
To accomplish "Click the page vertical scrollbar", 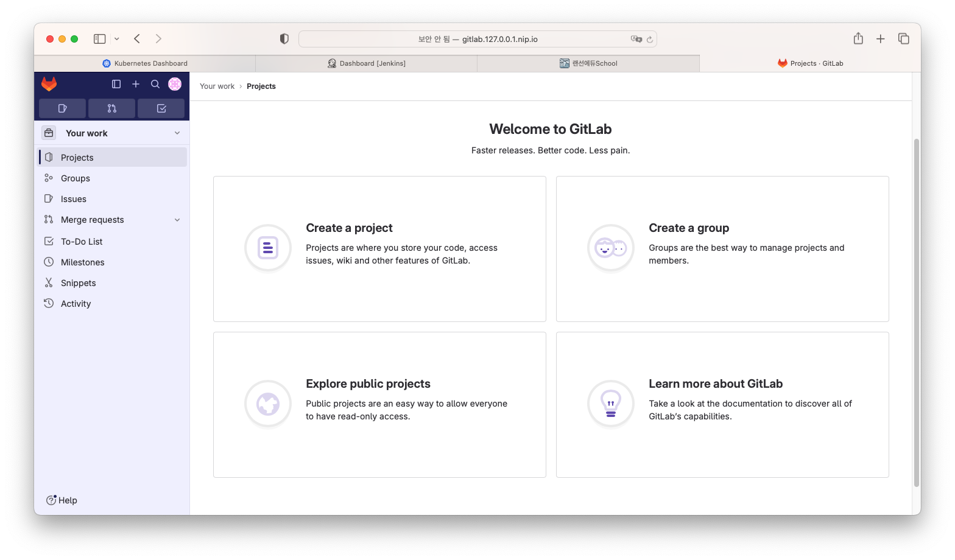I will point(916,313).
